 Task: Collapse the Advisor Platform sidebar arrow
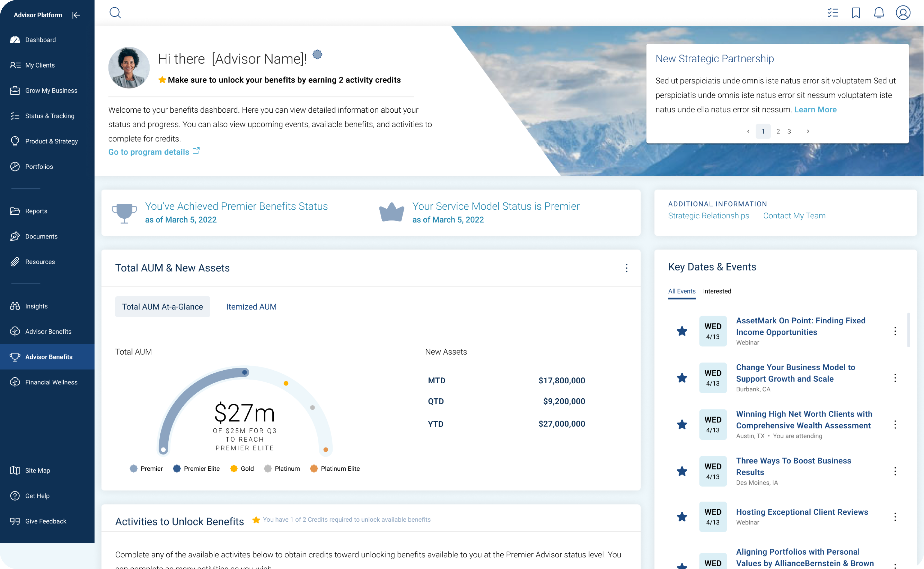(x=76, y=15)
